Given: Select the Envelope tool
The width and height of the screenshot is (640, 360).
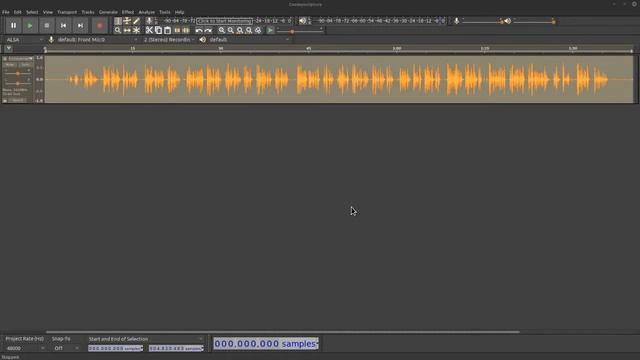Looking at the screenshot, I should (x=127, y=21).
